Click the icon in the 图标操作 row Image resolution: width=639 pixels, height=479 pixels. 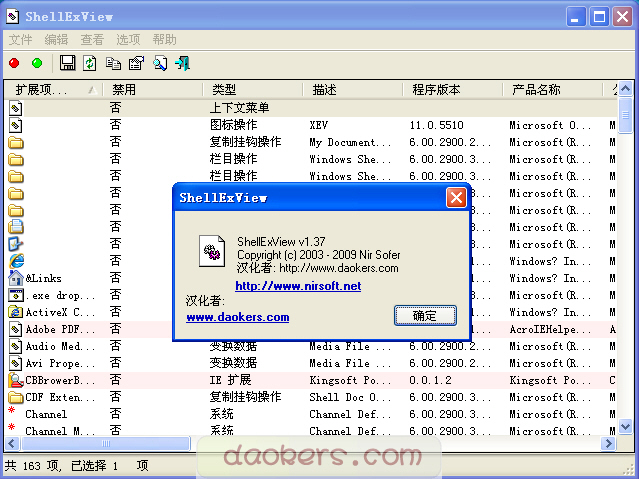(x=15, y=125)
